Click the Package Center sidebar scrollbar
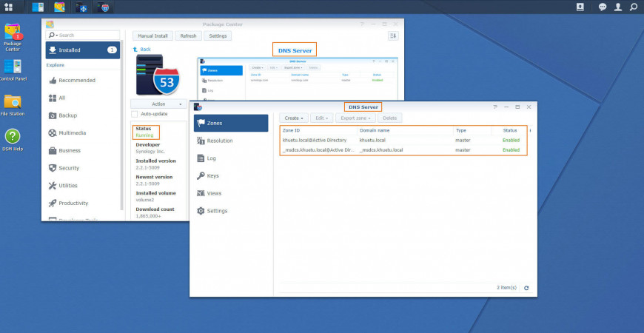644x333 pixels. 122,125
